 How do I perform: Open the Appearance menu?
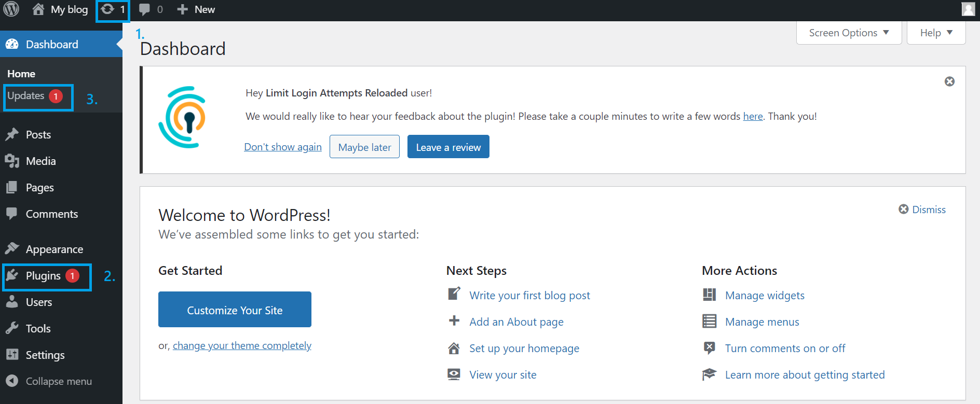pos(55,249)
